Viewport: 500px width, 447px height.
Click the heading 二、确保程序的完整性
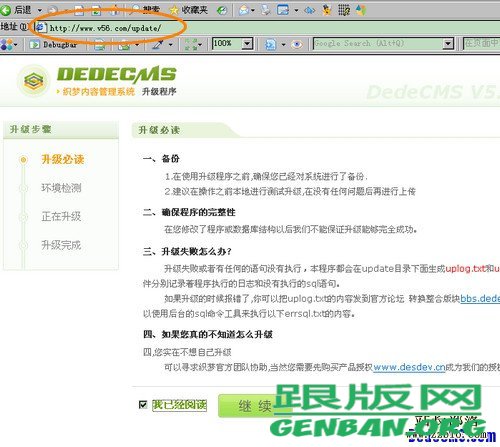[x=189, y=212]
